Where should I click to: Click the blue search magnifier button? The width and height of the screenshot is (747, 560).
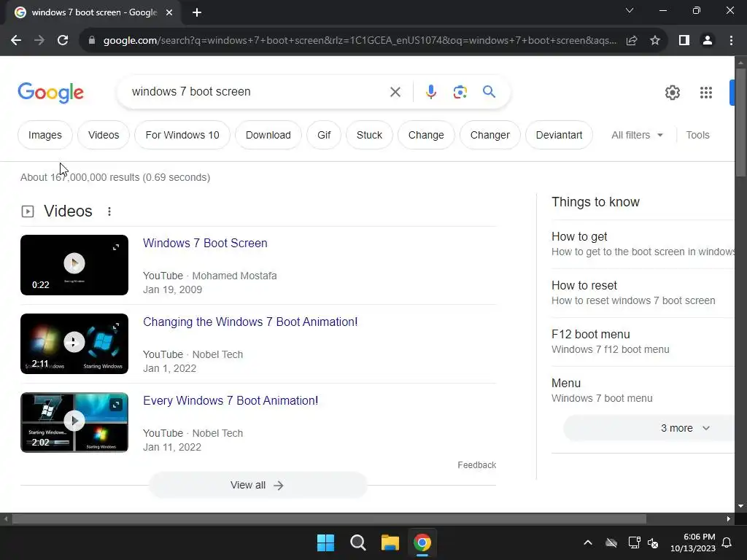489,91
